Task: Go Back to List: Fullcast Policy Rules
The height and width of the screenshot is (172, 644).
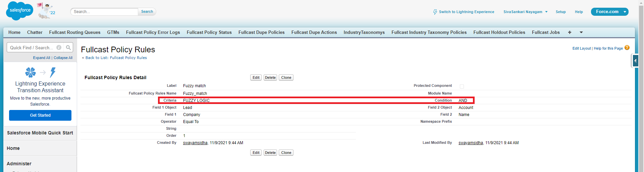Action: [x=116, y=58]
